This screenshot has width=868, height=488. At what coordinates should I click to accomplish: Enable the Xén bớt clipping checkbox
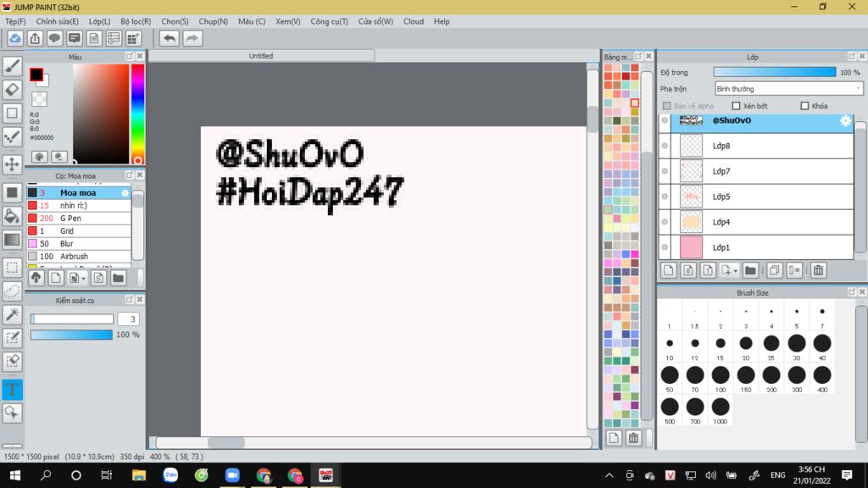click(x=736, y=106)
